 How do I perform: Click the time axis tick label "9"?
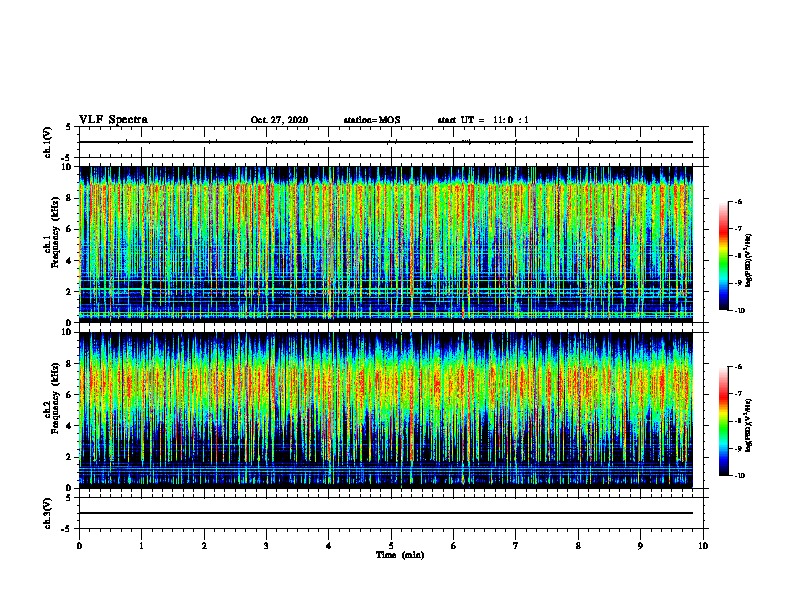640,546
